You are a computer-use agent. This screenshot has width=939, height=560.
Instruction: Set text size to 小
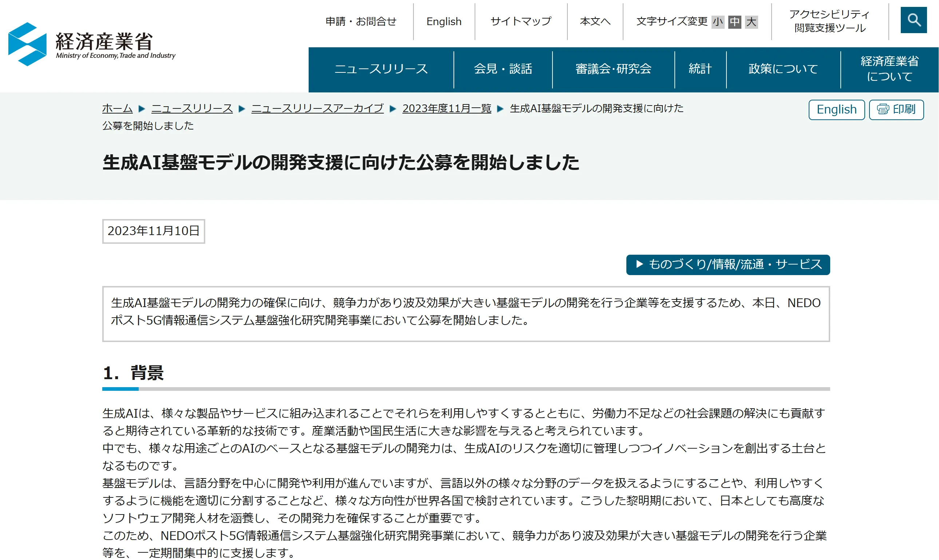coord(717,22)
